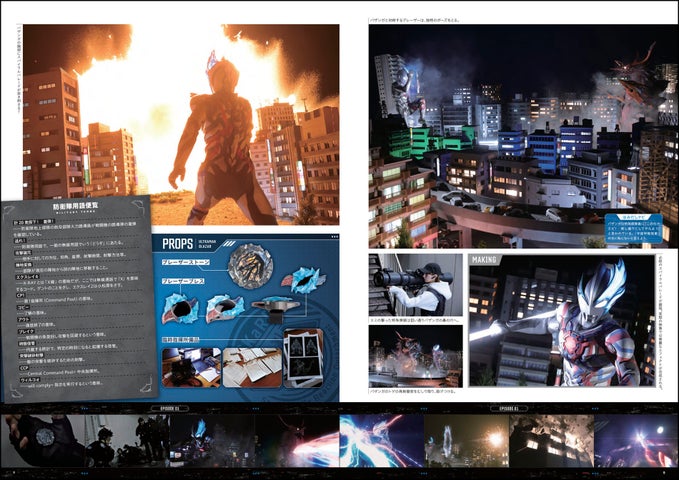Click the side-view Blazar Brace with the dark strap
Image resolution: width=679 pixels, height=480 pixels.
point(275,308)
